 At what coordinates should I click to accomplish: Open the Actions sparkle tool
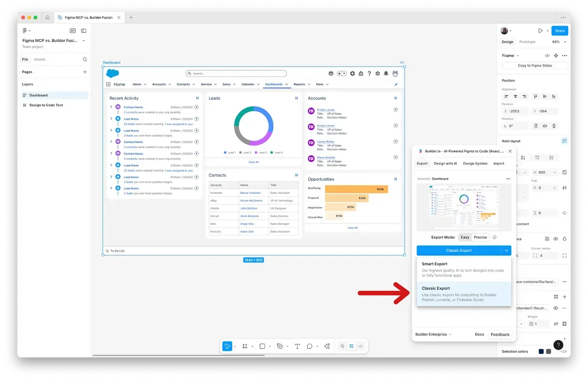click(x=327, y=346)
